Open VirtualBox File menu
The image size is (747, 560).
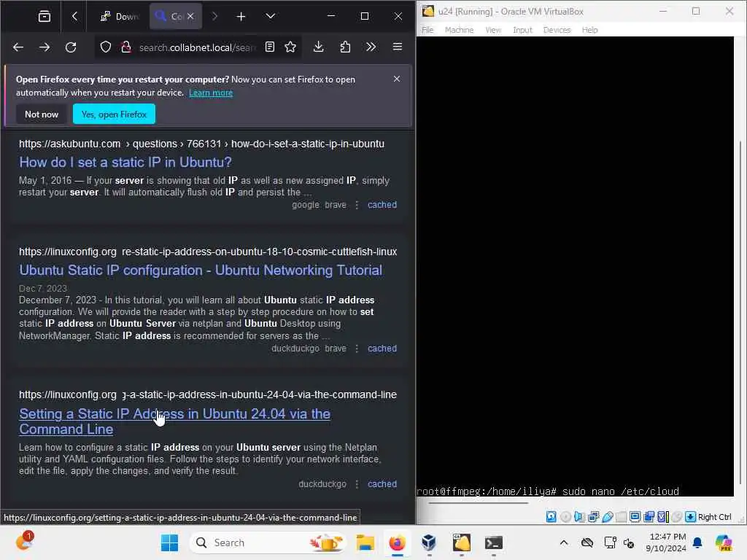click(x=427, y=30)
